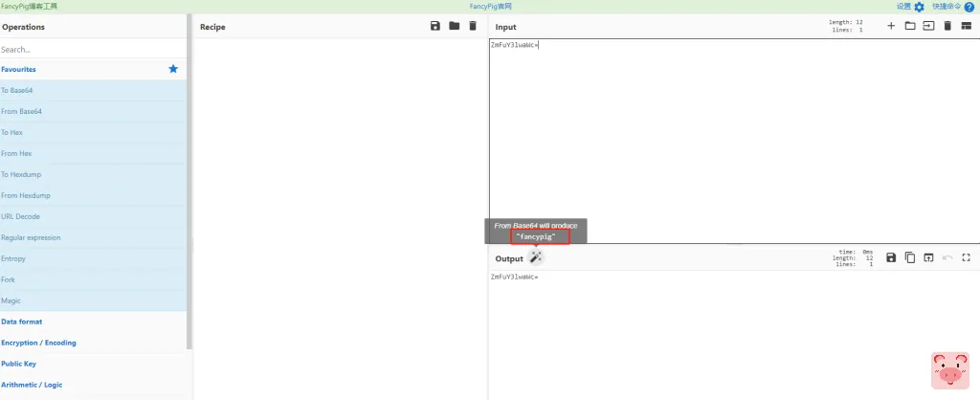Maximise the output pane

pyautogui.click(x=967, y=257)
